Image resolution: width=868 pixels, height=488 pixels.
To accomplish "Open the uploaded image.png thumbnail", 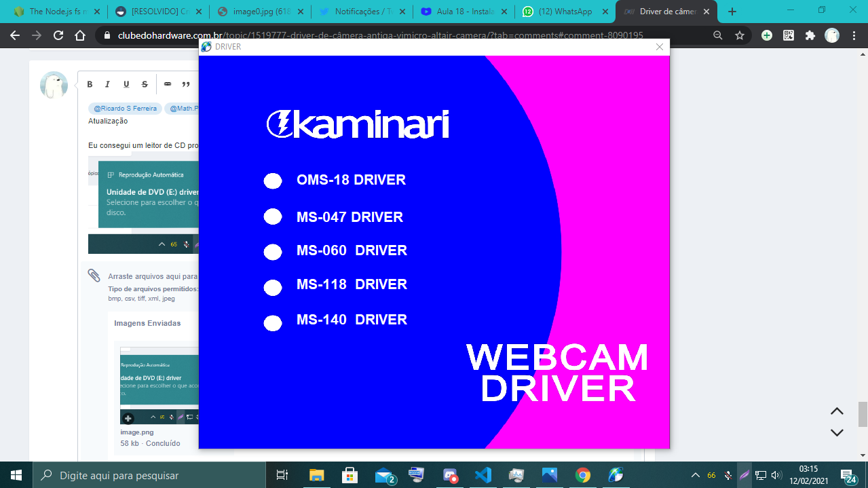I will (x=159, y=386).
